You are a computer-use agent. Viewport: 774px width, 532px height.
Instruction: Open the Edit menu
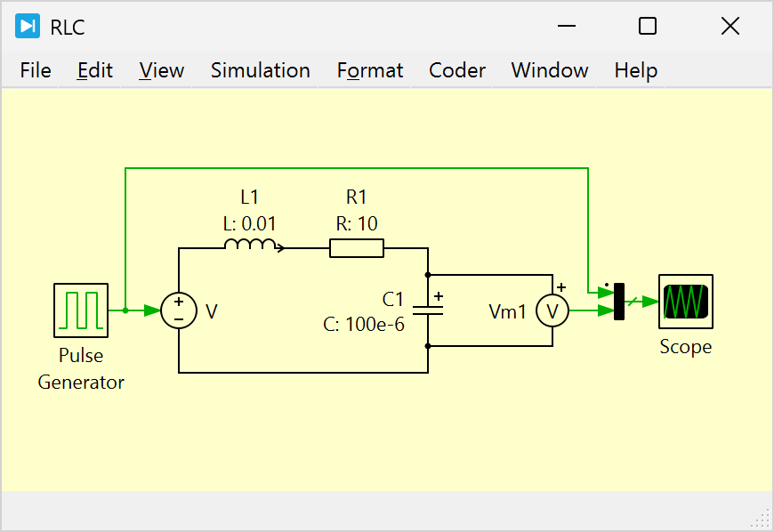click(95, 70)
